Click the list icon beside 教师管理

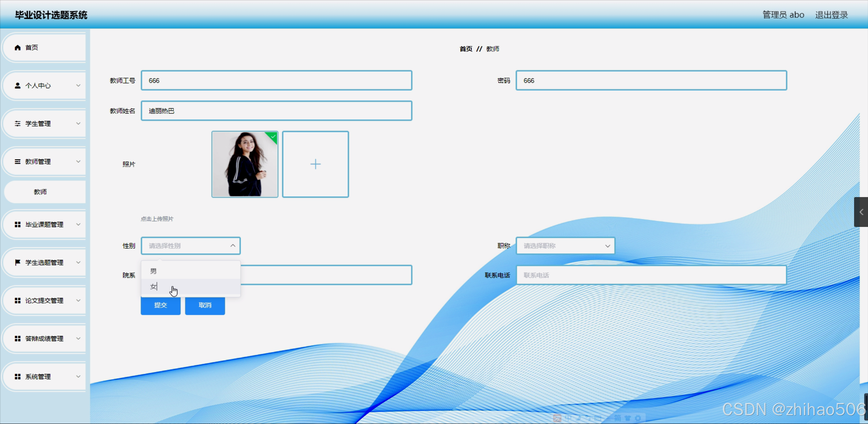(18, 161)
